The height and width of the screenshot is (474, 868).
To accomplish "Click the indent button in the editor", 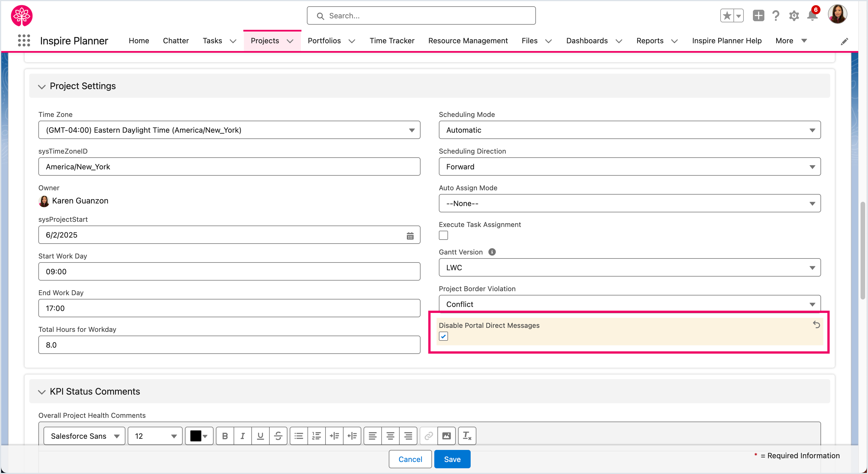I will [334, 436].
